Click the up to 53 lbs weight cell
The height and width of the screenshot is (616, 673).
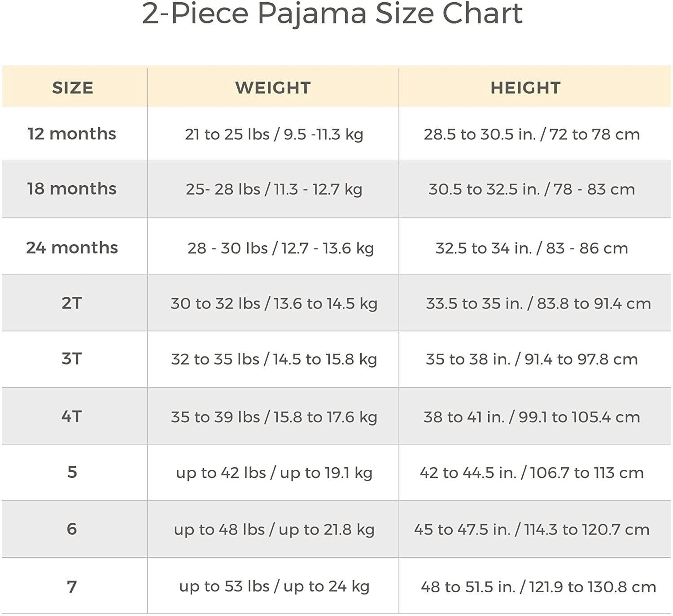click(x=274, y=586)
